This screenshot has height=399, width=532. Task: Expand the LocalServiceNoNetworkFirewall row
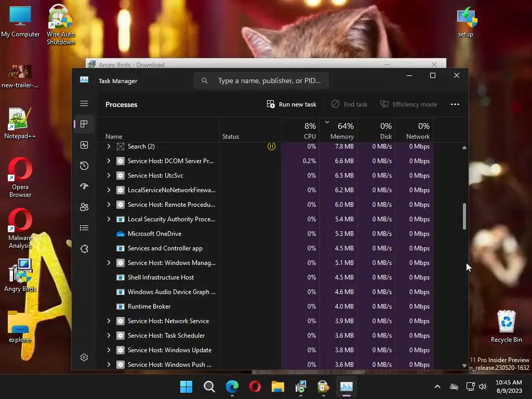[109, 190]
